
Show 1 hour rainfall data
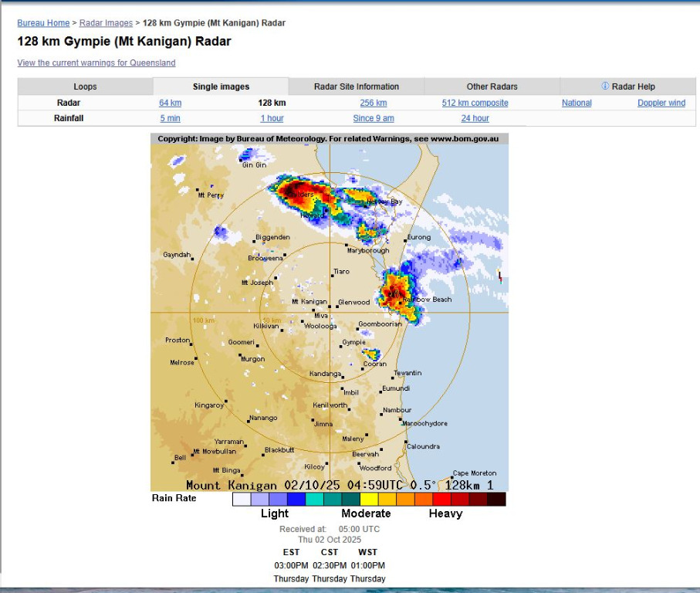point(272,118)
